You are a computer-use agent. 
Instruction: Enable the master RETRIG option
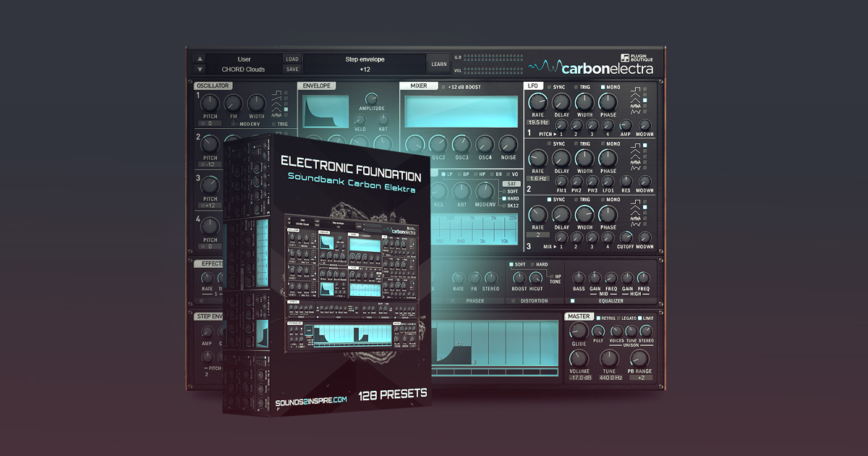[598, 317]
